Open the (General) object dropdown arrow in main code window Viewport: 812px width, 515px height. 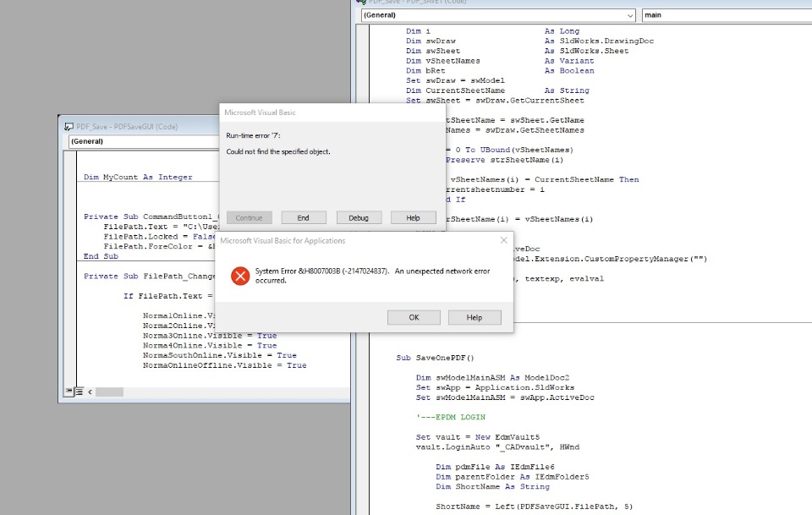pos(629,15)
